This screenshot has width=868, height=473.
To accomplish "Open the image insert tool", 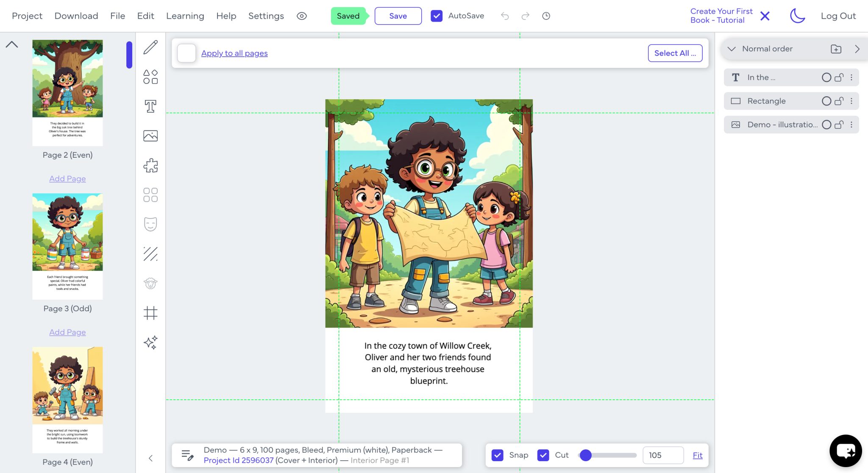I will coord(150,136).
